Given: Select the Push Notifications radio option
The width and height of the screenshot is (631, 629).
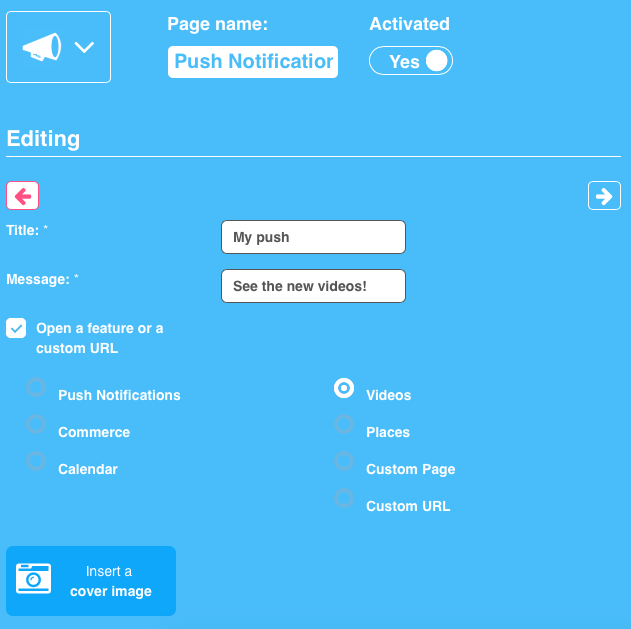Looking at the screenshot, I should [36, 388].
